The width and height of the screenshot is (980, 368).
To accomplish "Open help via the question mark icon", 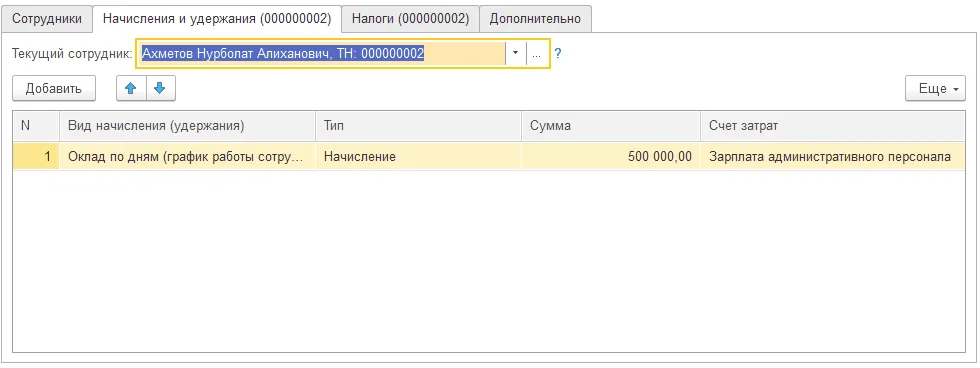I will tap(558, 54).
